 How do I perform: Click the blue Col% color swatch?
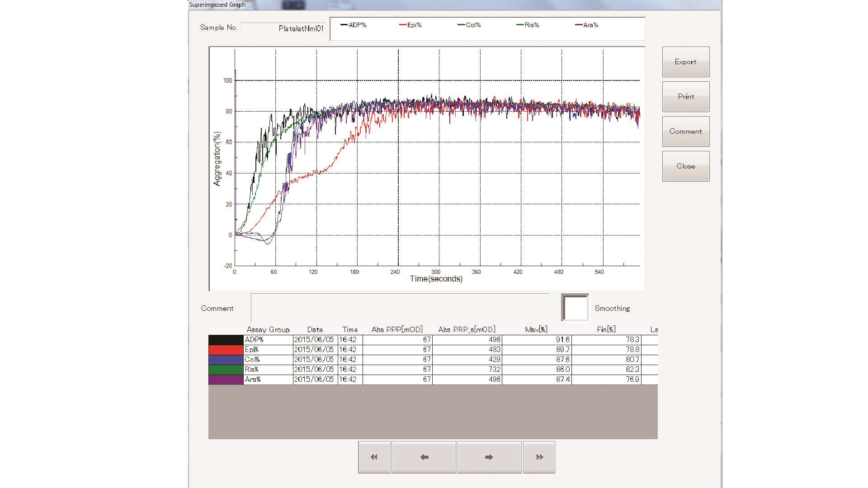226,360
